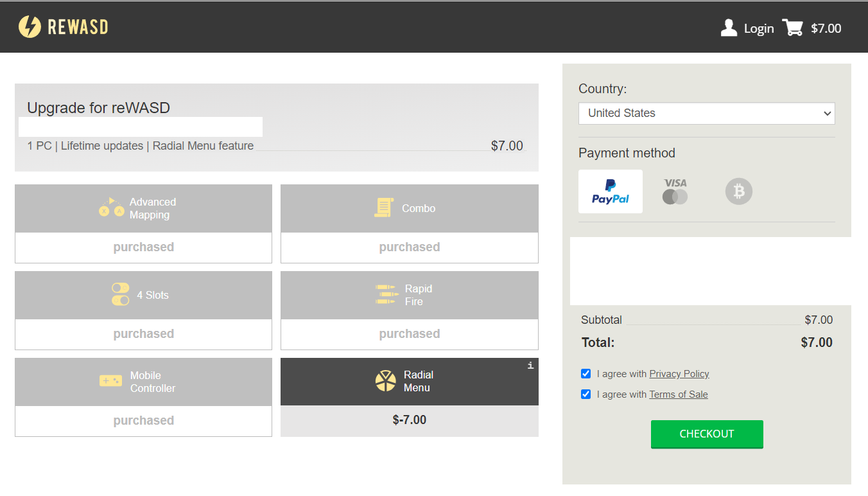Click the REWASD brand name in the header
868x496 pixels.
coord(78,27)
